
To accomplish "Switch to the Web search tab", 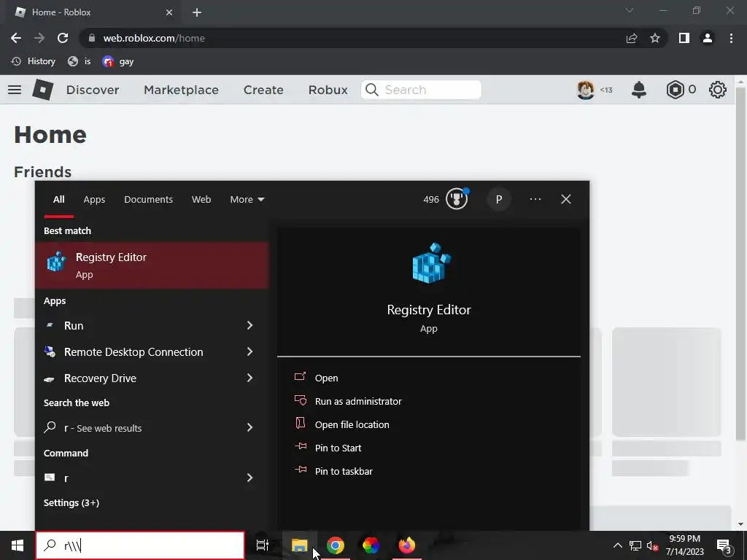I will 201,200.
